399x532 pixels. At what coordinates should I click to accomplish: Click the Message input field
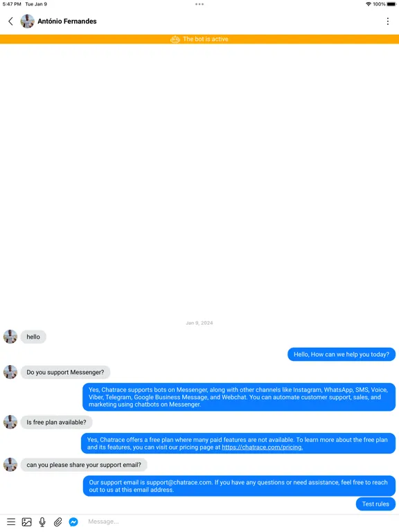[238, 522]
